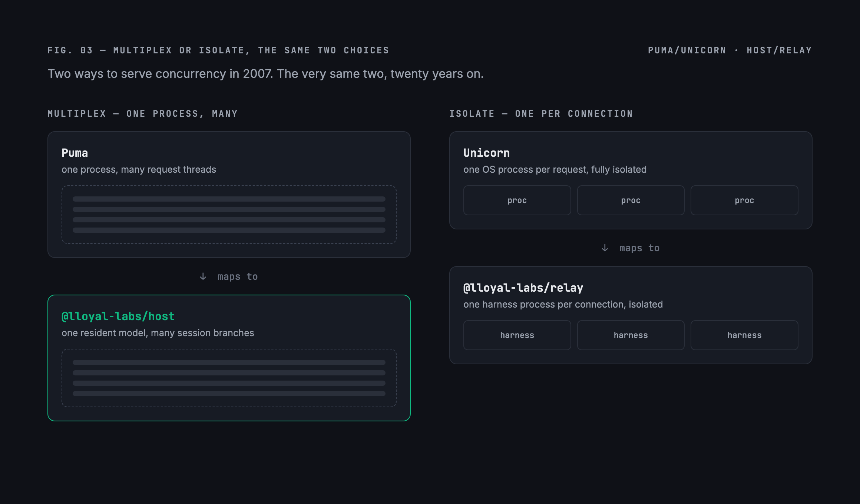Image resolution: width=860 pixels, height=504 pixels.
Task: Click the 'PUMA/UNICORN · HOST/RELAY' label
Action: coord(730,50)
